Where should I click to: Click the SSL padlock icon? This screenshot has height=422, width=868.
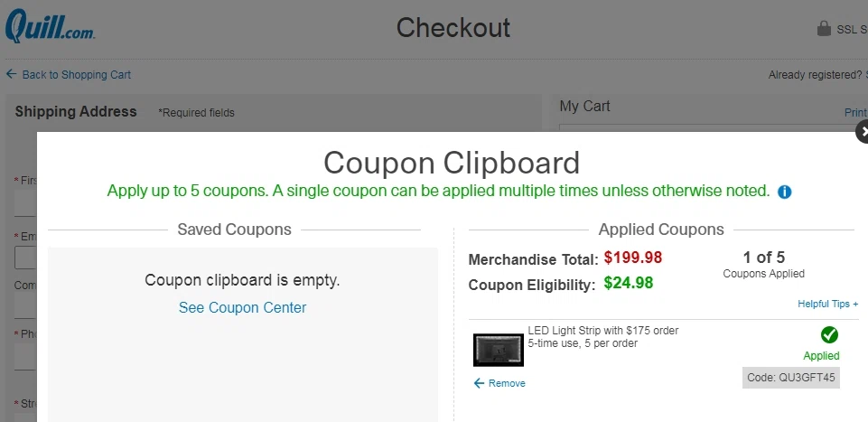click(823, 28)
